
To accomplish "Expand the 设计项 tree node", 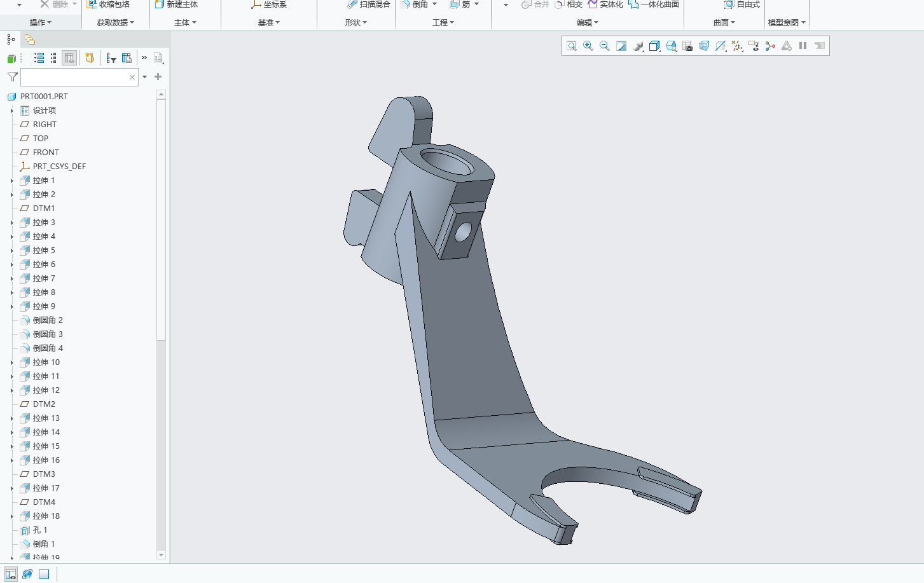I will pyautogui.click(x=11, y=111).
